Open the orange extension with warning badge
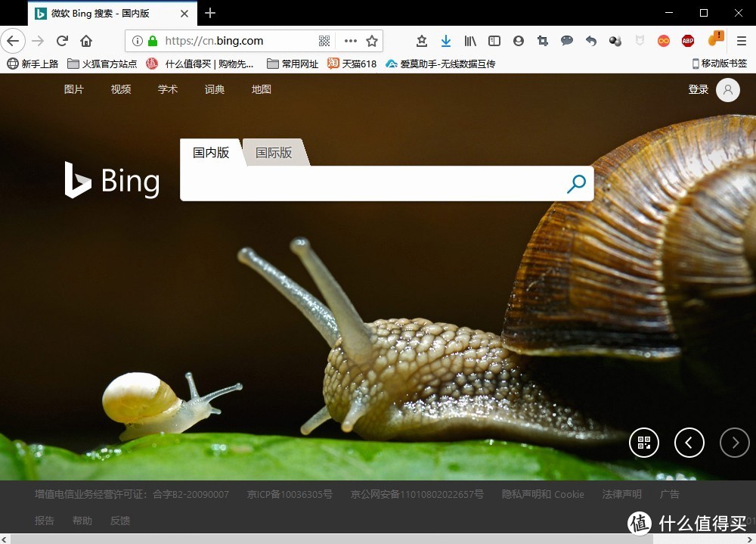This screenshot has height=544, width=756. point(716,39)
